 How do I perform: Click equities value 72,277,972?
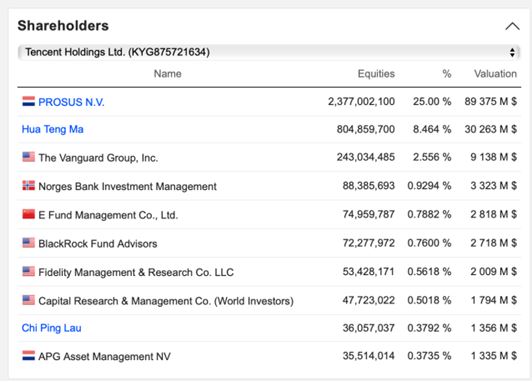click(x=369, y=243)
